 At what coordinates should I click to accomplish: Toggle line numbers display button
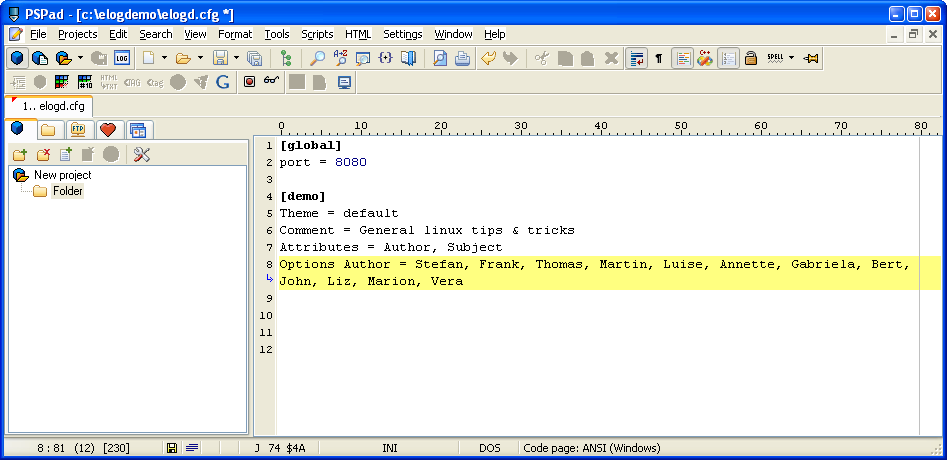pyautogui.click(x=728, y=59)
